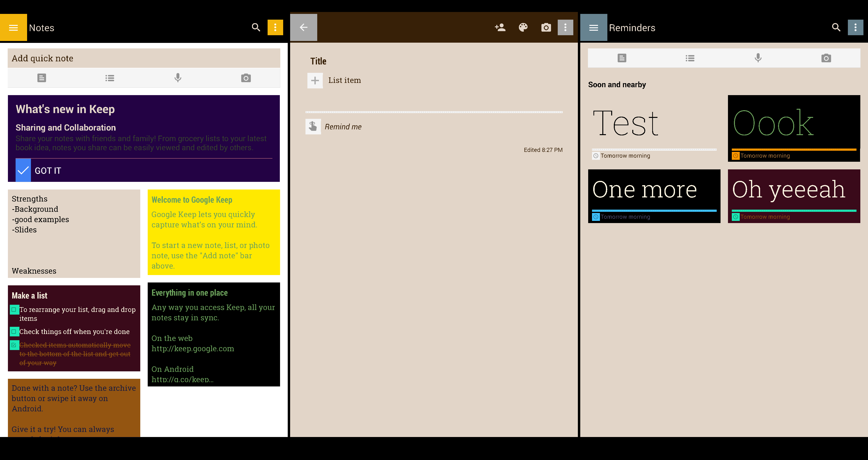This screenshot has height=460, width=868.
Task: Open the Everything in one place note
Action: pyautogui.click(x=214, y=334)
